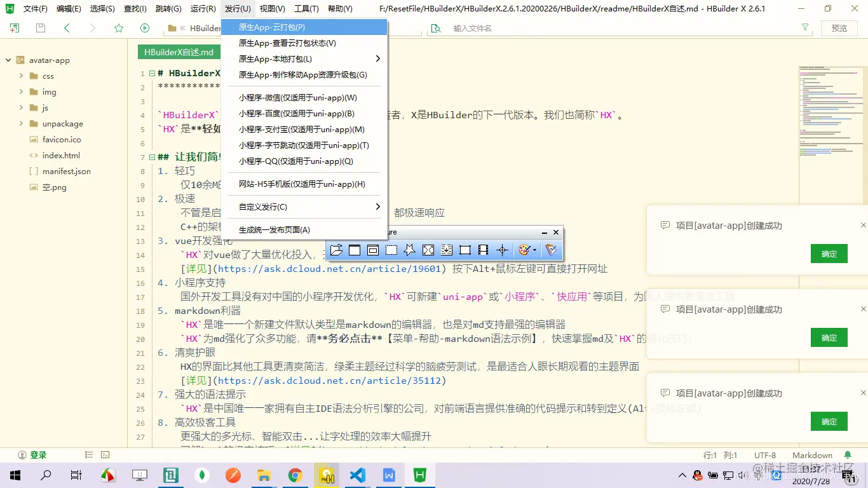Click the notification bell in the status bar
The height and width of the screenshot is (488, 868).
(848, 454)
